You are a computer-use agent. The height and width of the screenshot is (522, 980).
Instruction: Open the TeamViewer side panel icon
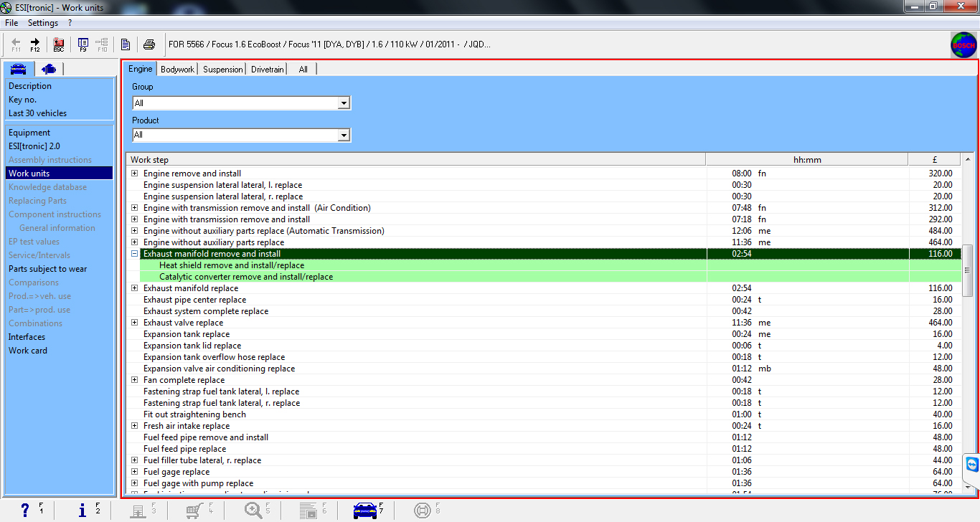point(971,465)
